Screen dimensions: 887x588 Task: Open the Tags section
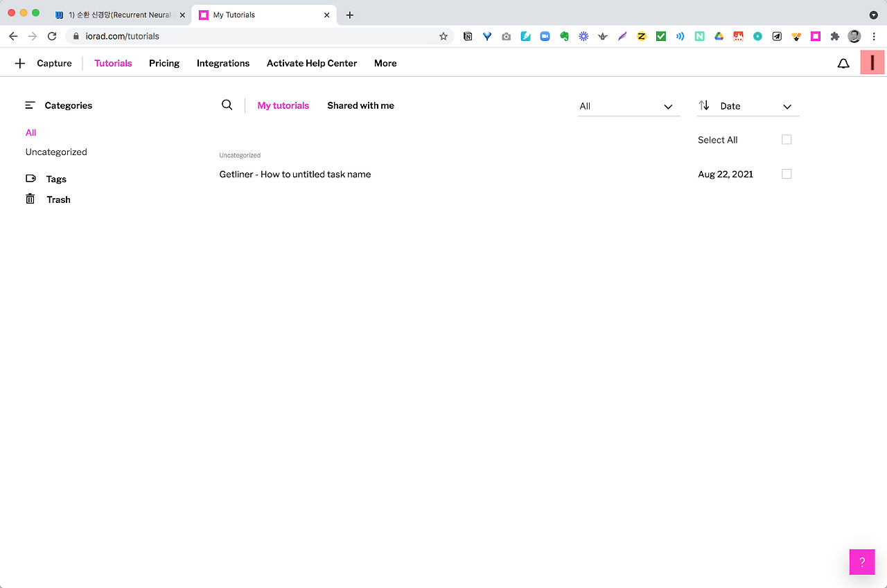point(56,179)
